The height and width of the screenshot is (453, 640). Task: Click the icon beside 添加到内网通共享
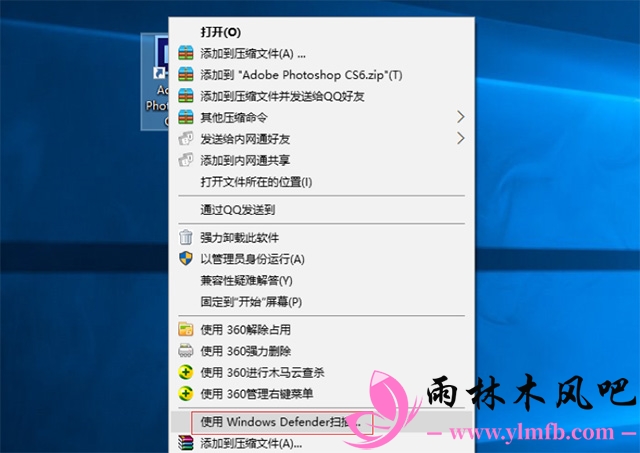tap(186, 160)
